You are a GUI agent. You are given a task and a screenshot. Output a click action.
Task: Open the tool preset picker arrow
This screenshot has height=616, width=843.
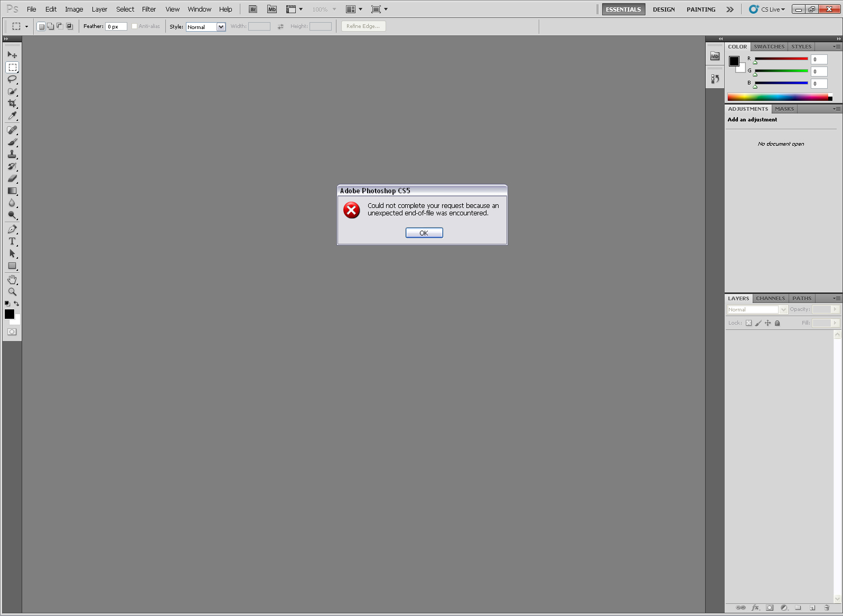coord(26,26)
